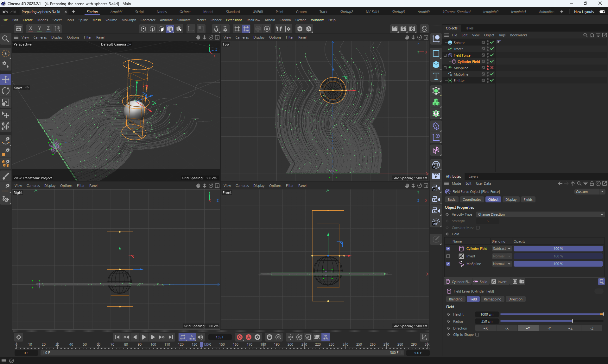This screenshot has height=364, width=608.
Task: Switch to the Remapping tab
Action: point(492,299)
